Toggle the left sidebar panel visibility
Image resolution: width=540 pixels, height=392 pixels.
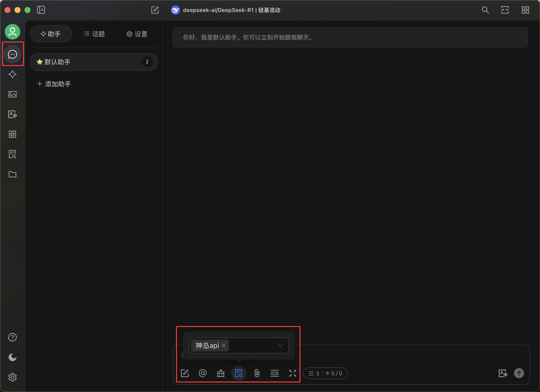click(41, 10)
